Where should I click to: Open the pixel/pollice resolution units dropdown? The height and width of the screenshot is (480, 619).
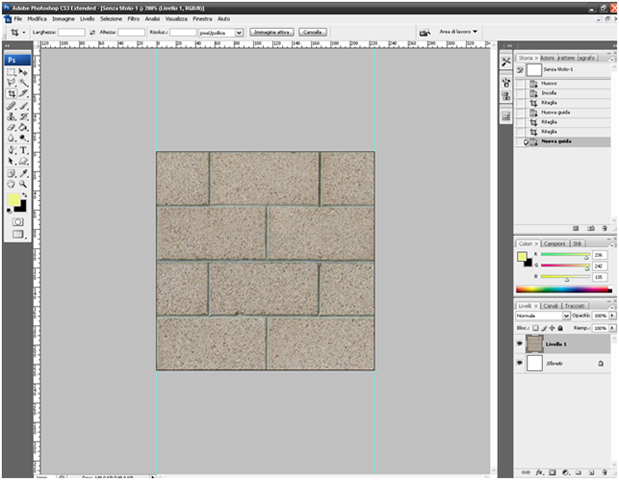pos(239,32)
